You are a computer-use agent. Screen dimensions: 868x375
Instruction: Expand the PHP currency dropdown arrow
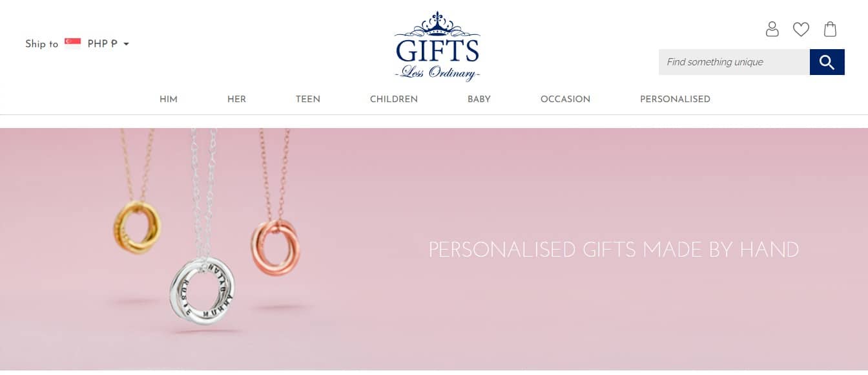coord(126,44)
